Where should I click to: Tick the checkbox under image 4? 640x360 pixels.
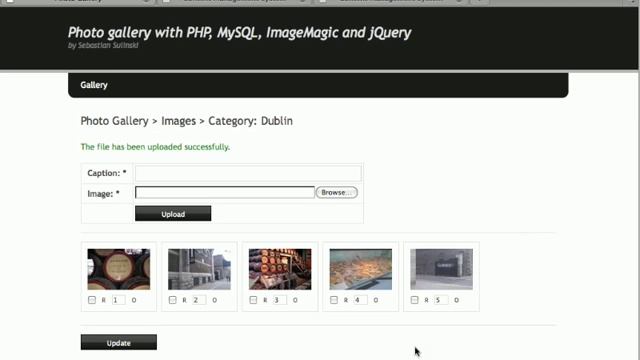pyautogui.click(x=334, y=300)
